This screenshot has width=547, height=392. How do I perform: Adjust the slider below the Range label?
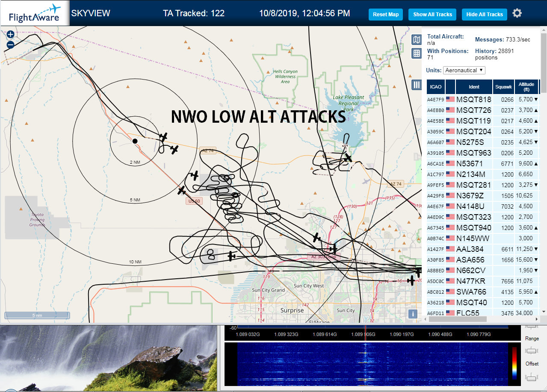[x=532, y=351]
